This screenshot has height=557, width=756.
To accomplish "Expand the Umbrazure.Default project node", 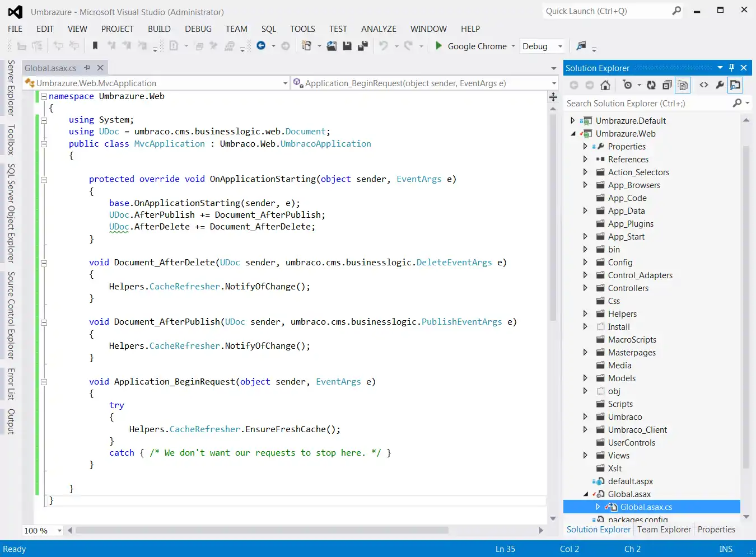I will 572,120.
